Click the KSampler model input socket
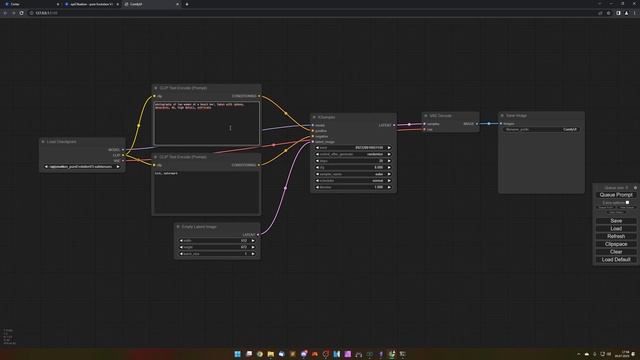640x360 pixels. click(313, 125)
